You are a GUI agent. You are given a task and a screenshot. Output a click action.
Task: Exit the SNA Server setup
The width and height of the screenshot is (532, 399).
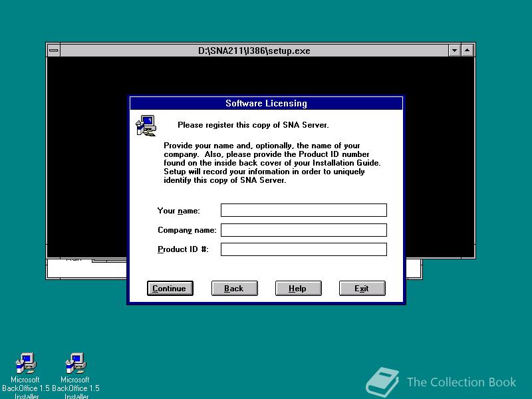(x=362, y=288)
